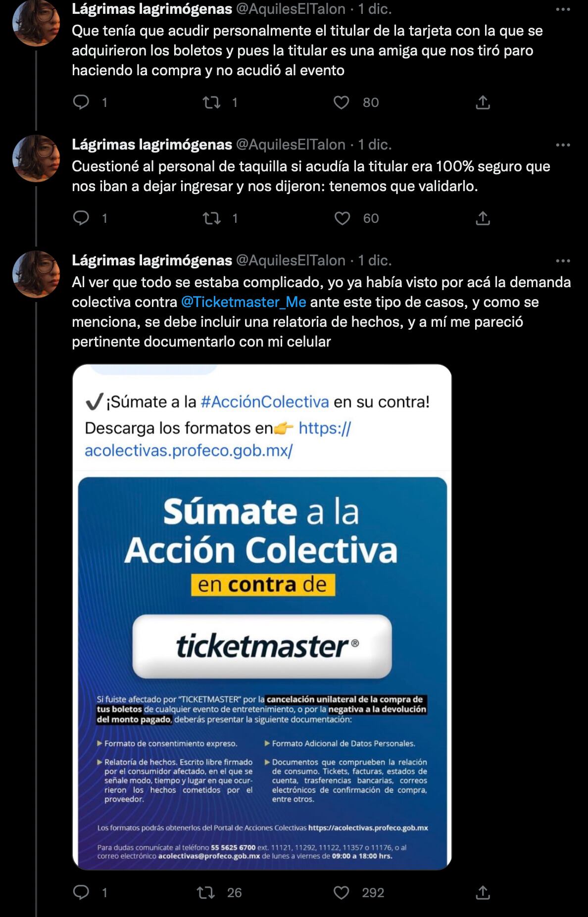Like the tweet with 60 likes
The width and height of the screenshot is (588, 917).
(342, 218)
